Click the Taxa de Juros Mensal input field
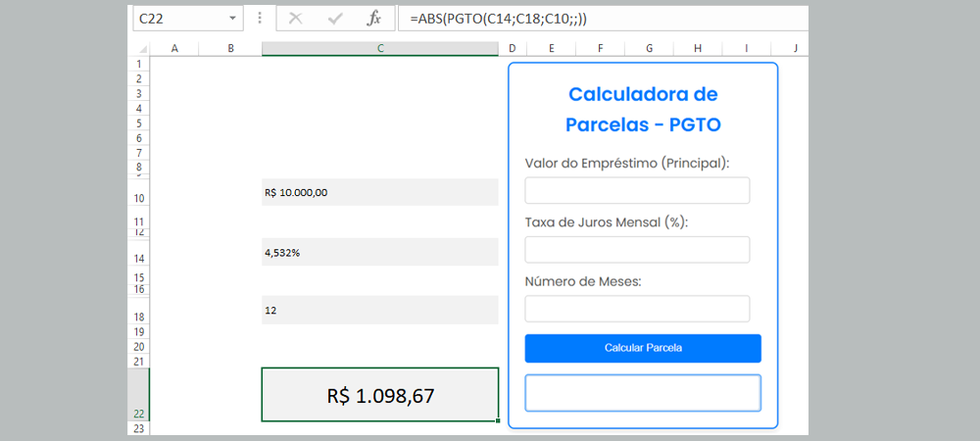 (637, 250)
